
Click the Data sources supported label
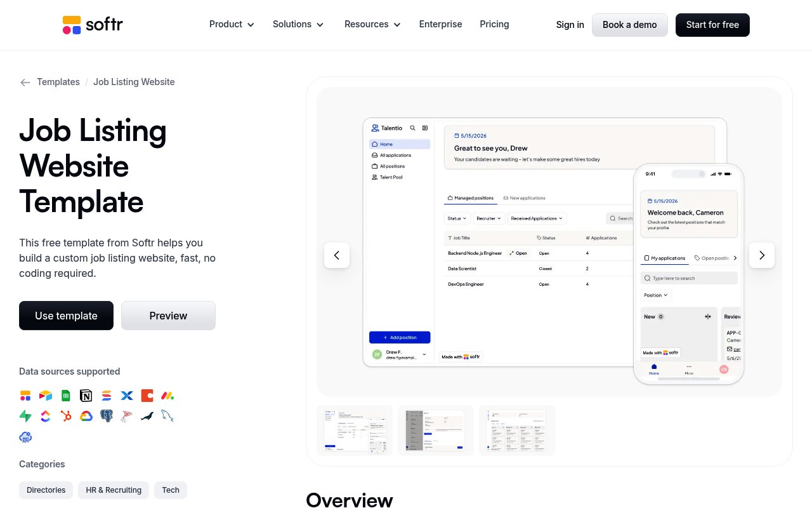pos(69,371)
